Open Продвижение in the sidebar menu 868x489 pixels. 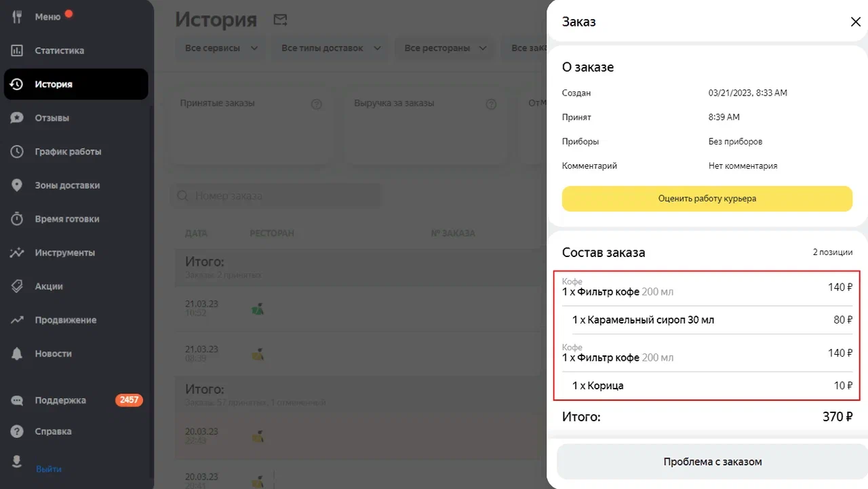(66, 319)
